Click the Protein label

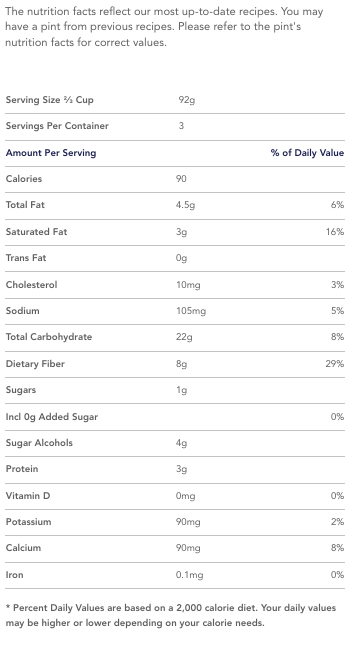point(22,469)
